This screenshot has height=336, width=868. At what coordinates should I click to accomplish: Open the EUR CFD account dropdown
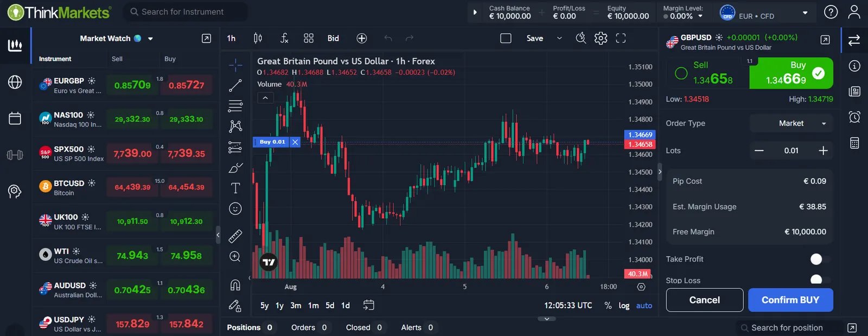click(x=765, y=12)
